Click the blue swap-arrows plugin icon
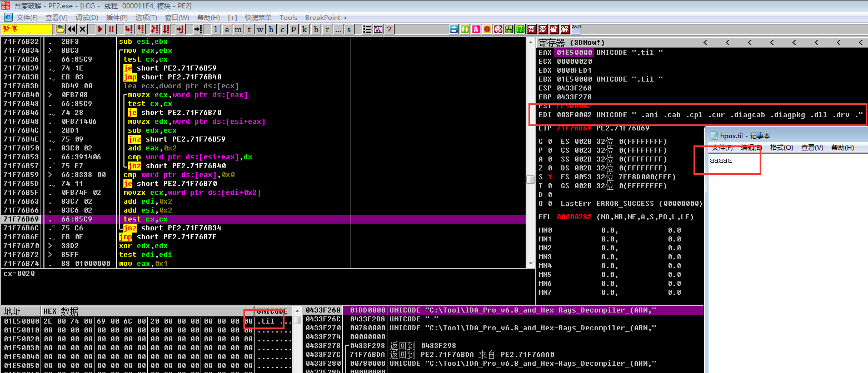 pos(453,29)
